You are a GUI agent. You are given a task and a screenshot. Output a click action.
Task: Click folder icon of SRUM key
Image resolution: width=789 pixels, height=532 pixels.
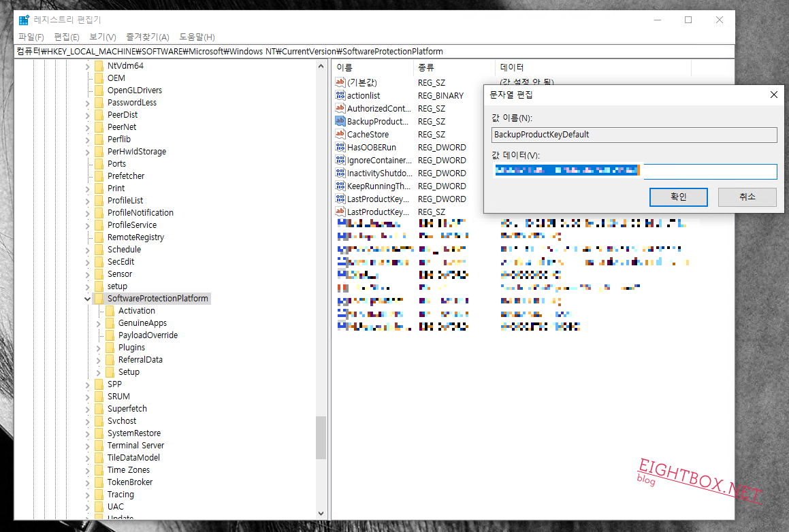coord(99,396)
